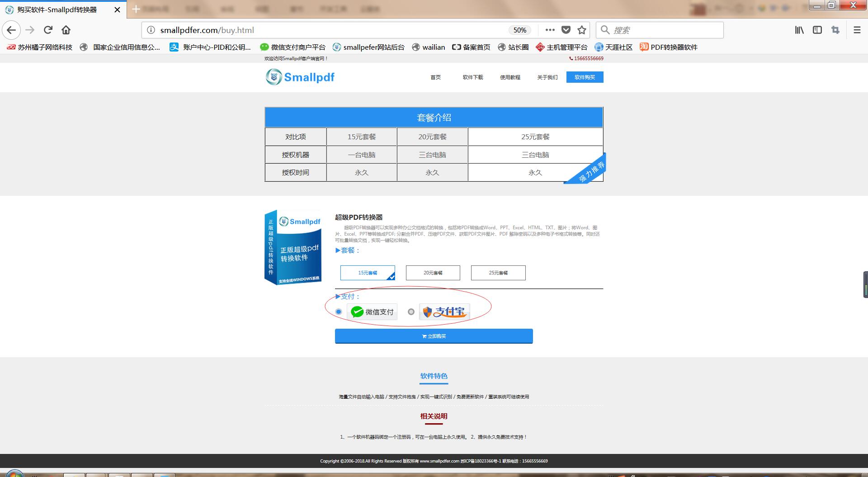Open the page actions menu
This screenshot has height=477, width=868.
pos(549,30)
